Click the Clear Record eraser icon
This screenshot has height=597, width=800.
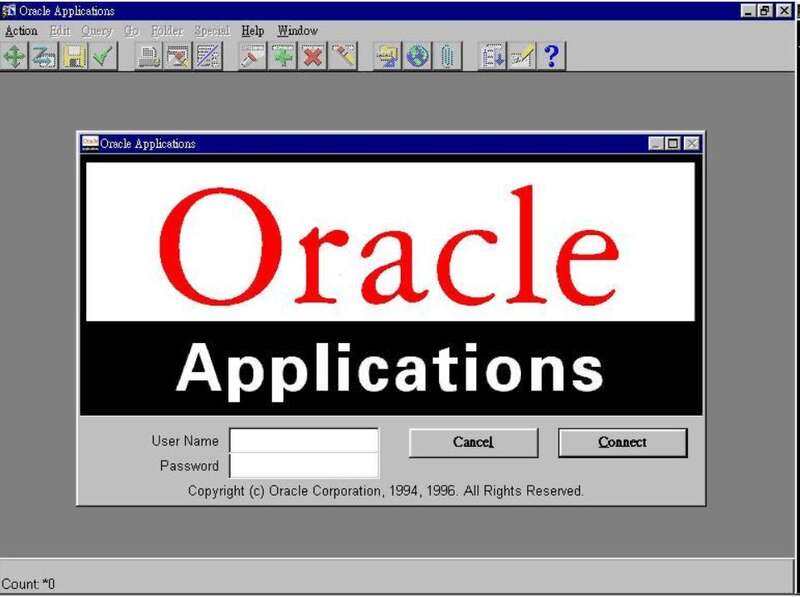[x=342, y=56]
